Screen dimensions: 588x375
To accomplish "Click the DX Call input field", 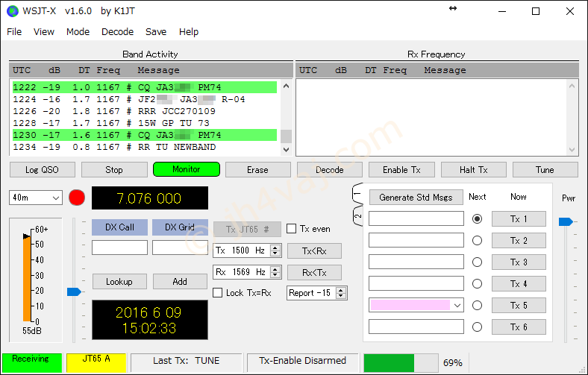I will (x=119, y=248).
